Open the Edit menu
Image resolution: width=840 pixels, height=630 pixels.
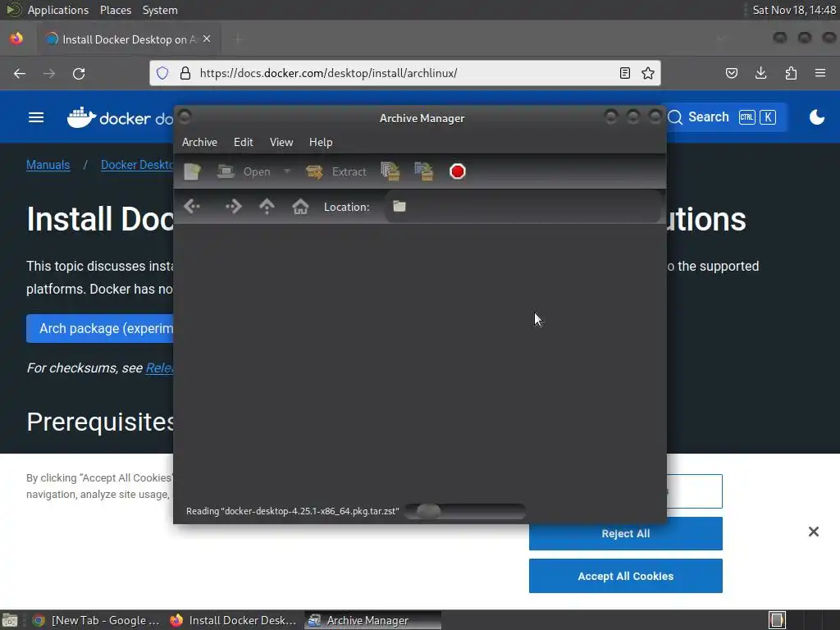(243, 142)
